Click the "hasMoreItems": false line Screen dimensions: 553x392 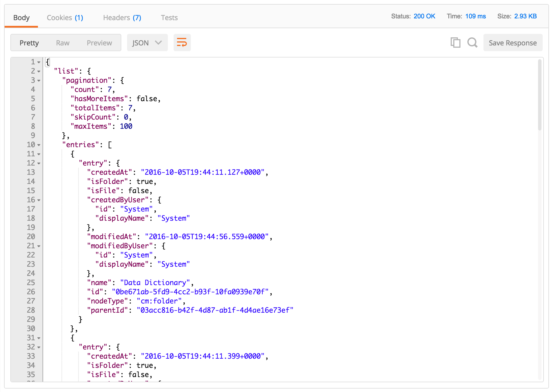point(115,99)
